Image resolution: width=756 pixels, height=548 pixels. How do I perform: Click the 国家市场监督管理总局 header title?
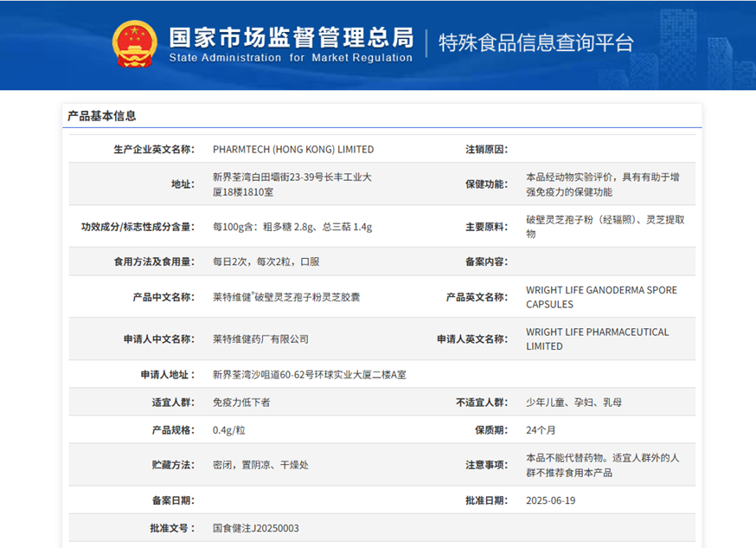[291, 37]
